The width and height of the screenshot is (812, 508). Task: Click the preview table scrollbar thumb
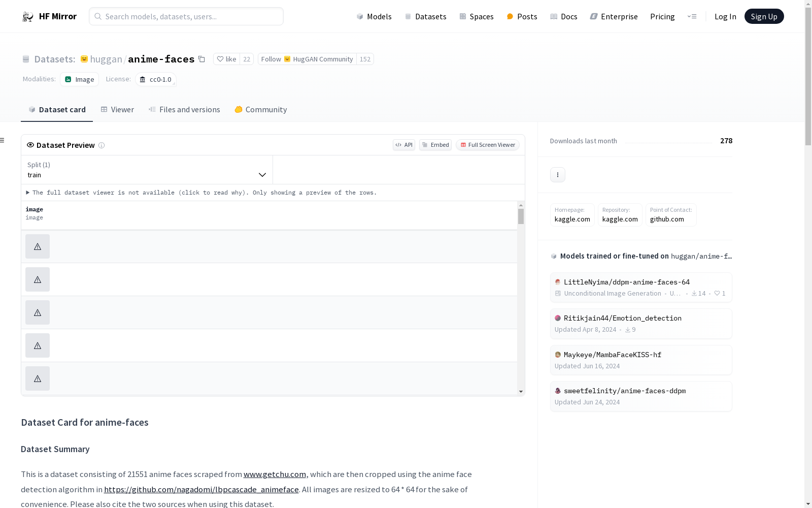pos(521,216)
